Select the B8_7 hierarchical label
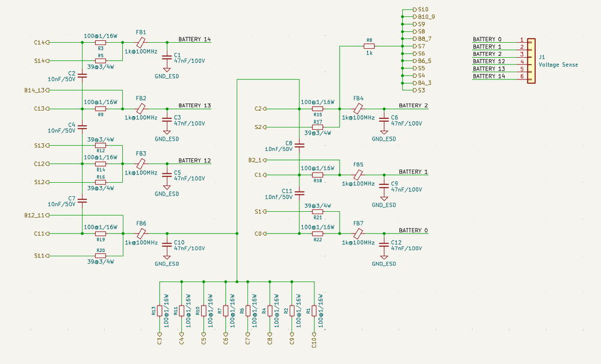 click(x=422, y=39)
